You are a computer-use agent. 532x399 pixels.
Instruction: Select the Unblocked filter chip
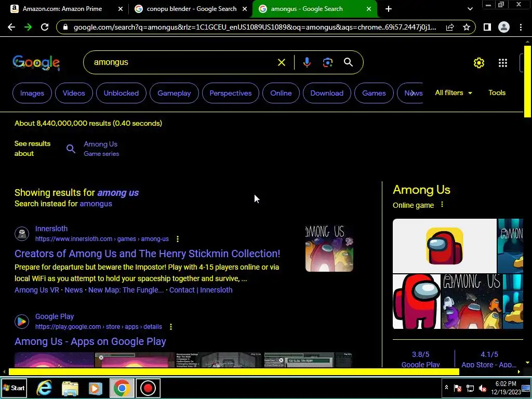pos(121,93)
